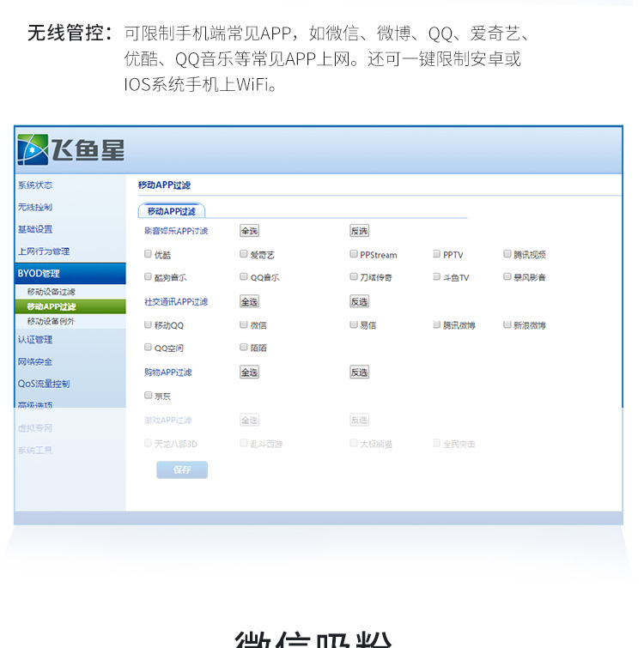Viewport: 644px width, 648px height.
Task: Click 全选 for 购物APP过滤
Action: tap(249, 372)
